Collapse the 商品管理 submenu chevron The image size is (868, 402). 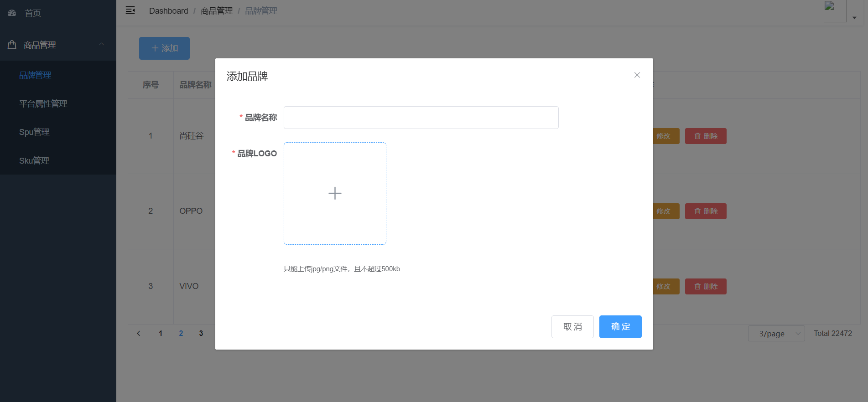click(102, 44)
